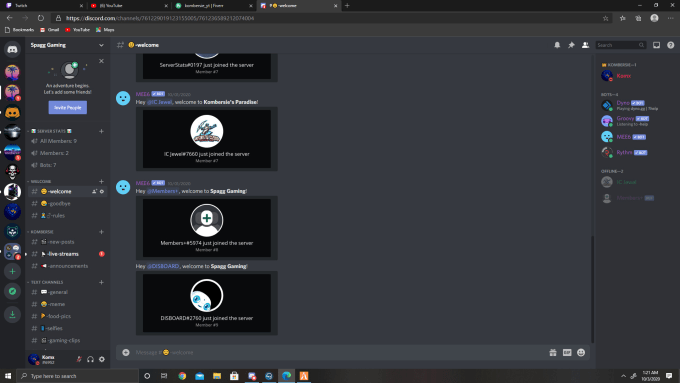Open the Inbox icon in header
Viewport: 680px width, 383px height.
657,45
